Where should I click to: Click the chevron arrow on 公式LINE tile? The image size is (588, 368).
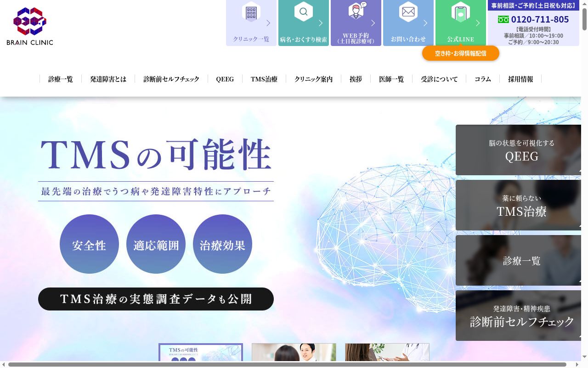coord(478,23)
